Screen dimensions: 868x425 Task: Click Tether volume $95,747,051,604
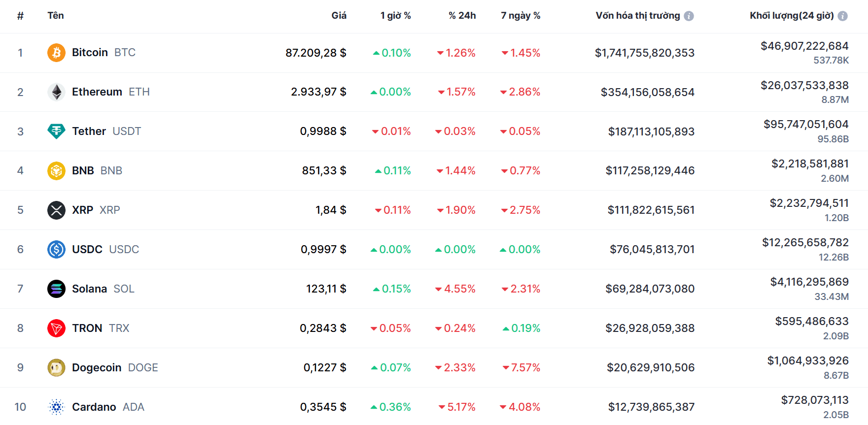click(x=806, y=124)
